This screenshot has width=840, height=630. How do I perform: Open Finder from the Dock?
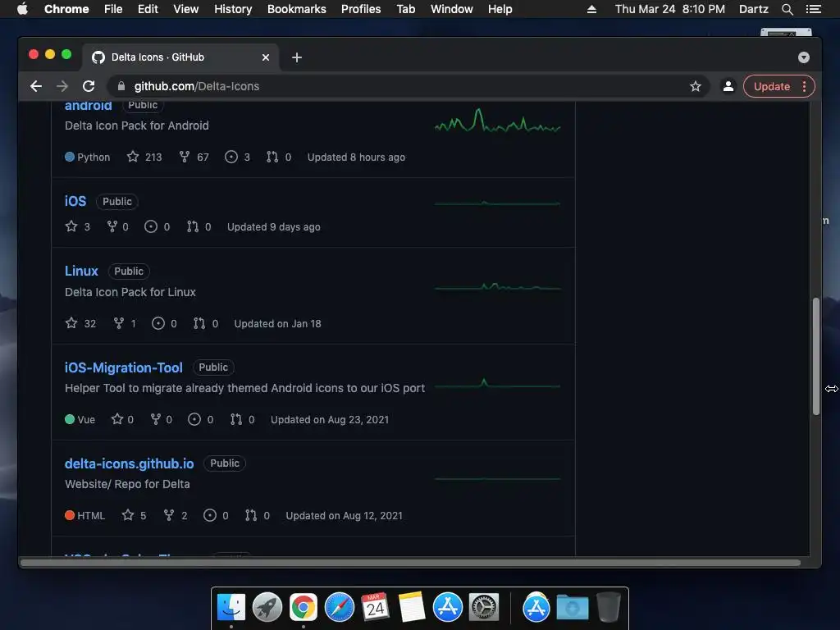231,607
